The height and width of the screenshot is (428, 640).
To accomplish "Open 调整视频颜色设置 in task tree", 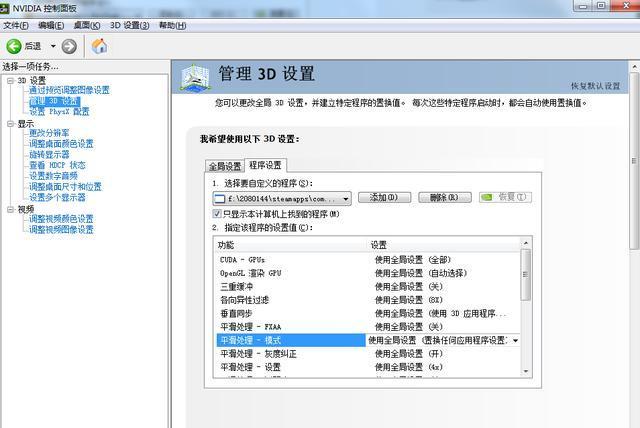I will click(x=61, y=219).
